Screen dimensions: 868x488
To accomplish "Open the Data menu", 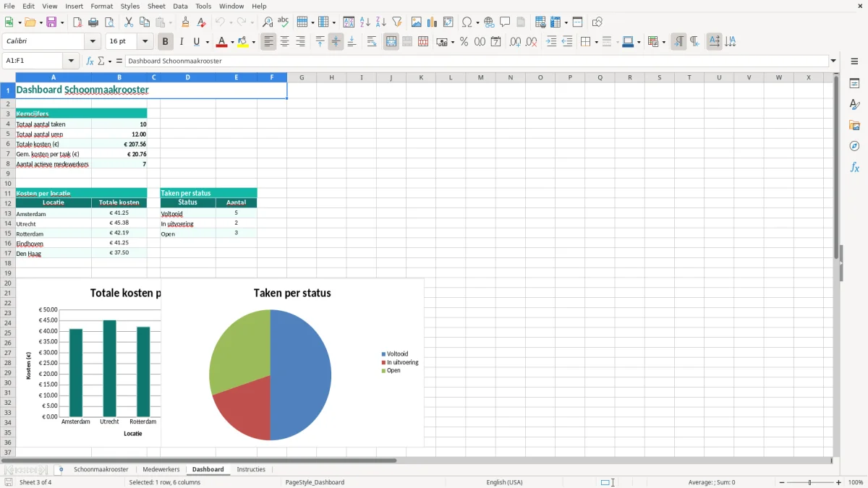I will (x=180, y=6).
